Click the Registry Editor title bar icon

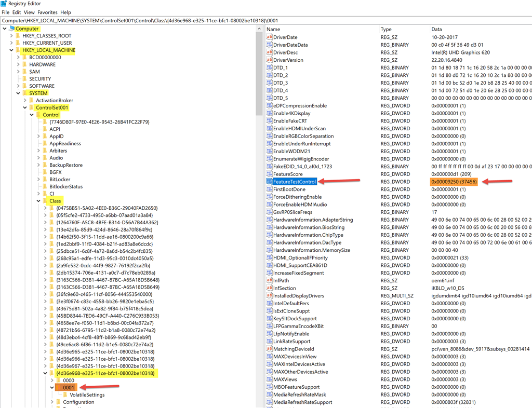point(4,4)
